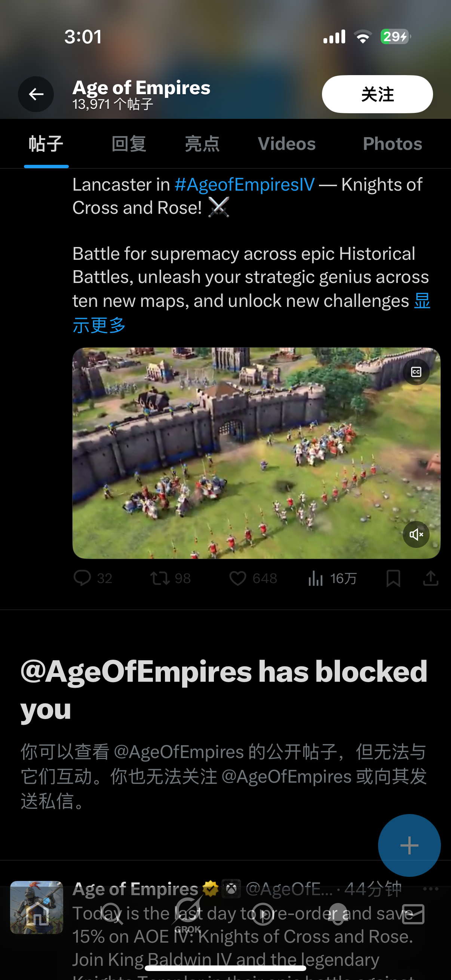View analytics showing 16万 views
The width and height of the screenshot is (451, 980).
click(x=332, y=578)
